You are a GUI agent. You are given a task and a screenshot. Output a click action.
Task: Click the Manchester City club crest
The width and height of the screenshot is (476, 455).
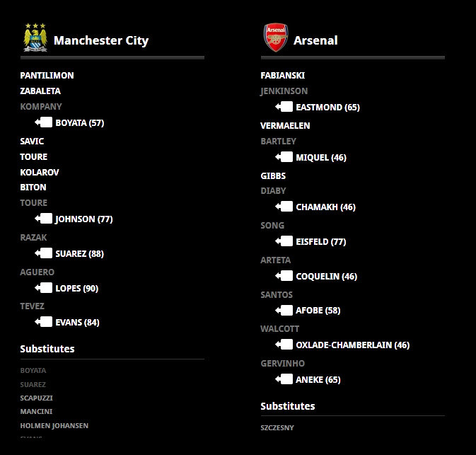click(35, 38)
